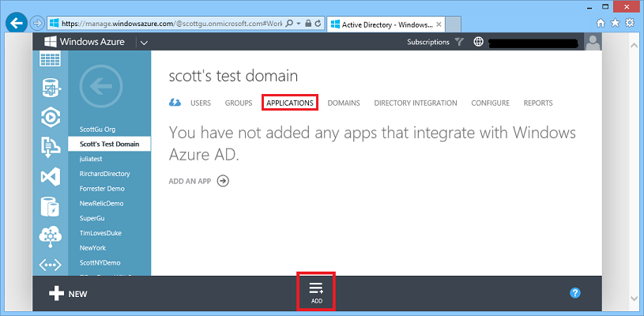This screenshot has height=316, width=644.
Task: Open the Subscriptions filter funnel icon
Action: (x=459, y=42)
